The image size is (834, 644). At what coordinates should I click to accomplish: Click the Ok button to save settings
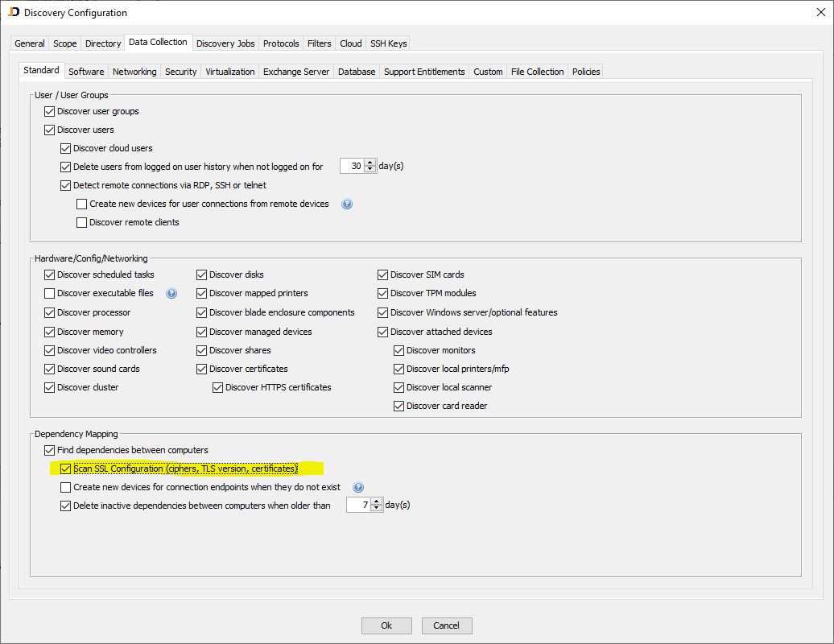(386, 625)
